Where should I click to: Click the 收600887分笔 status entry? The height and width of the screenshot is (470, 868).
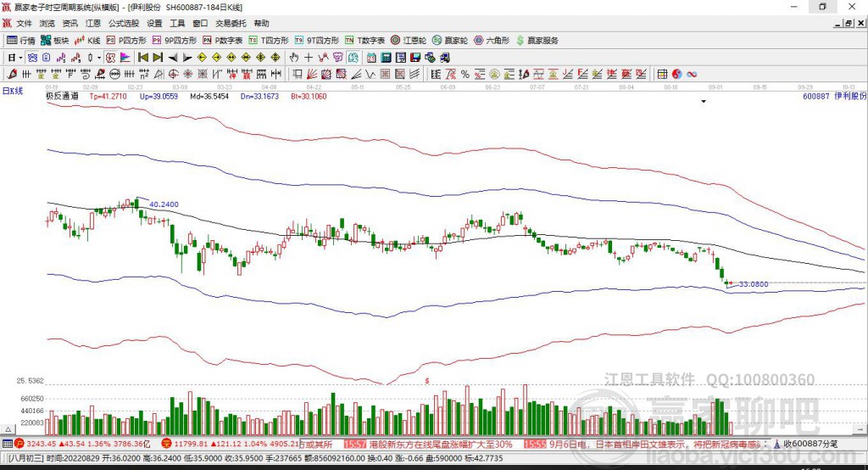805,444
